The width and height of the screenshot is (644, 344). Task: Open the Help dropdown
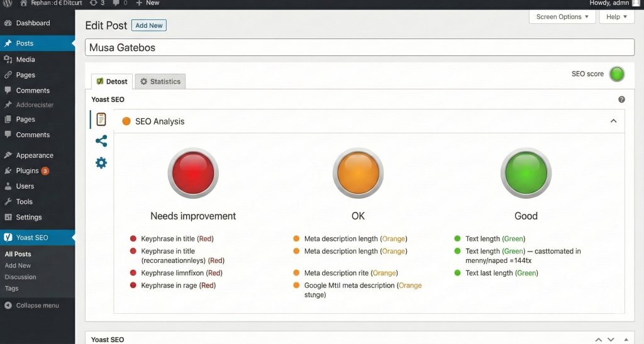[616, 17]
